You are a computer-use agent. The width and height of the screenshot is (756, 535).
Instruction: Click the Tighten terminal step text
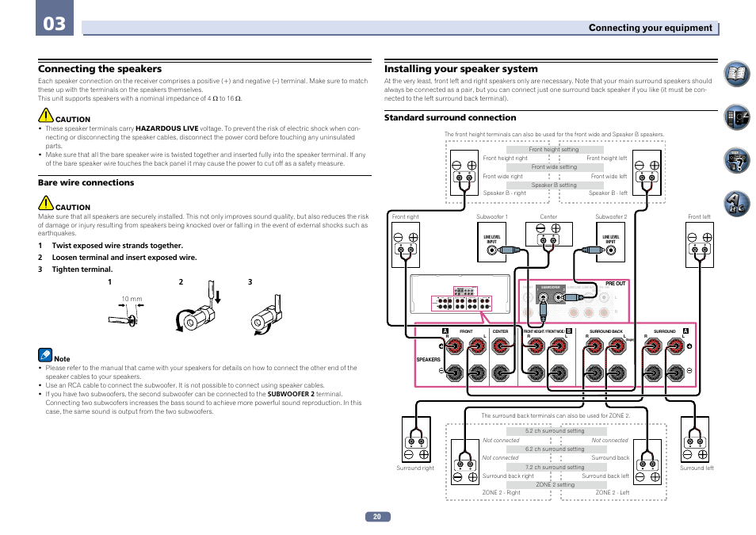click(x=82, y=269)
